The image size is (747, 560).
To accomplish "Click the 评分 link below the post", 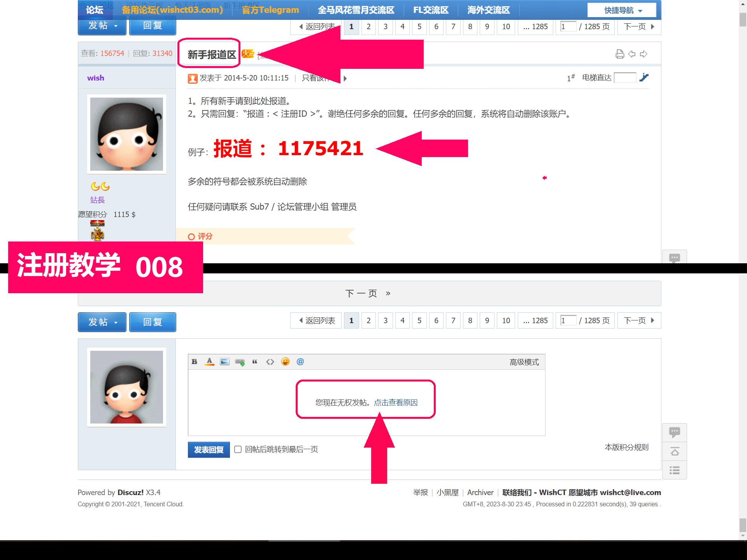I will pos(205,236).
